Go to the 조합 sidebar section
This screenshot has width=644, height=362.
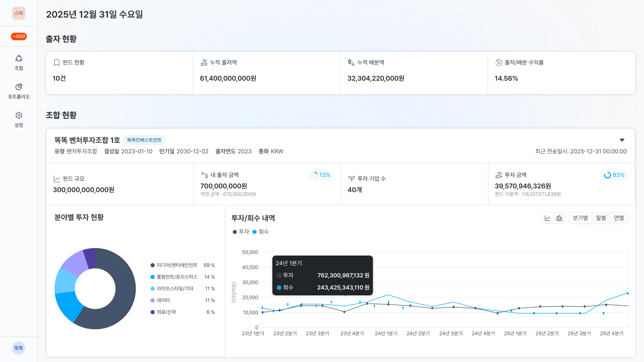[x=19, y=62]
